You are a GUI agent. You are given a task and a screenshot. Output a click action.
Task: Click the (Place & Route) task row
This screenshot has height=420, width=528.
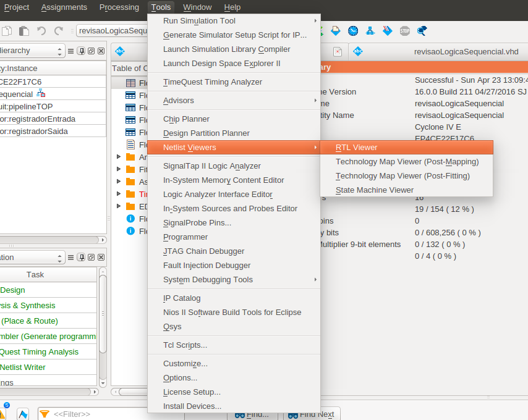click(48, 321)
